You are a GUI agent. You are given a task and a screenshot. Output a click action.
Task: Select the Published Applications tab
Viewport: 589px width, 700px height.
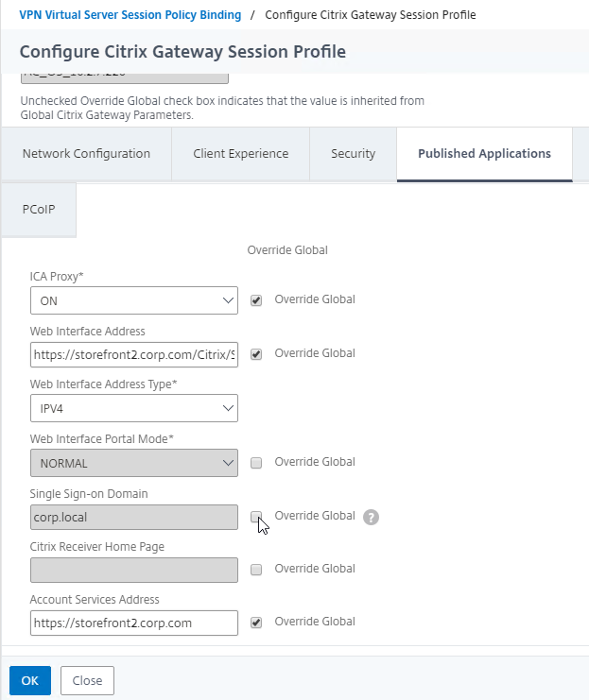pyautogui.click(x=484, y=154)
